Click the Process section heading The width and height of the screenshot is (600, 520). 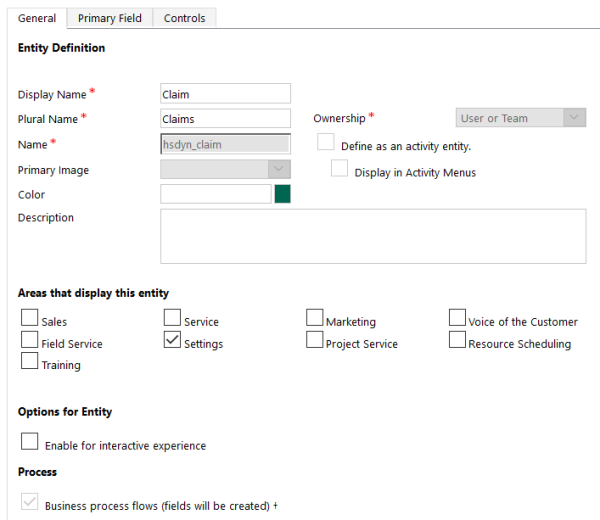[x=37, y=472]
